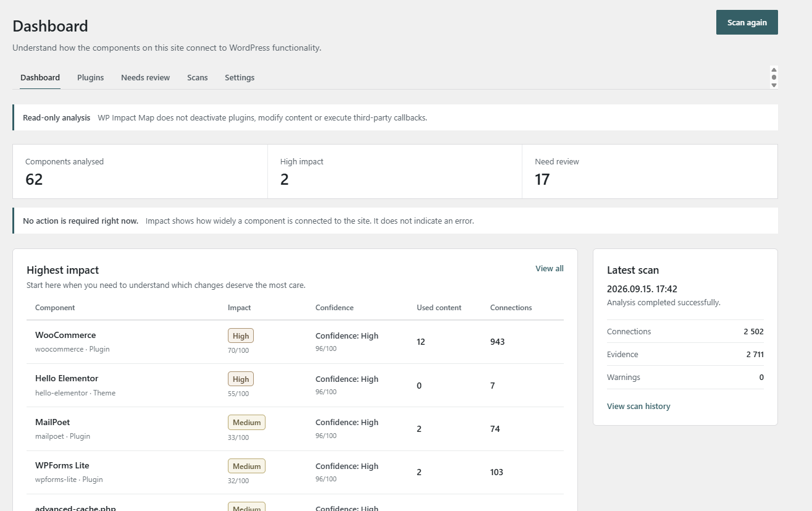Click MailPoet connections value 74
Viewport: 812px width, 511px height.
pyautogui.click(x=495, y=429)
